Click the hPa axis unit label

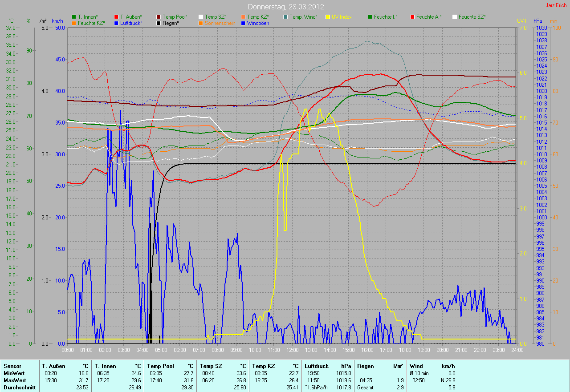[538, 21]
